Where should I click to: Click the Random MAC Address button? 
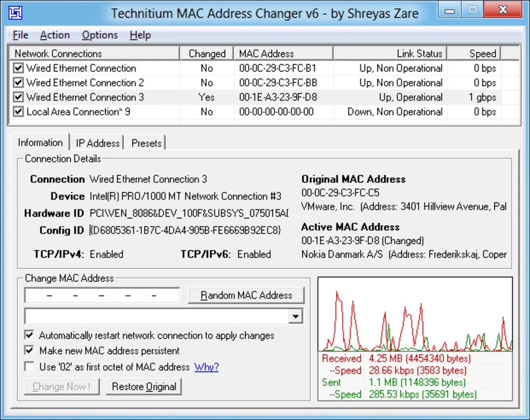[x=246, y=295]
